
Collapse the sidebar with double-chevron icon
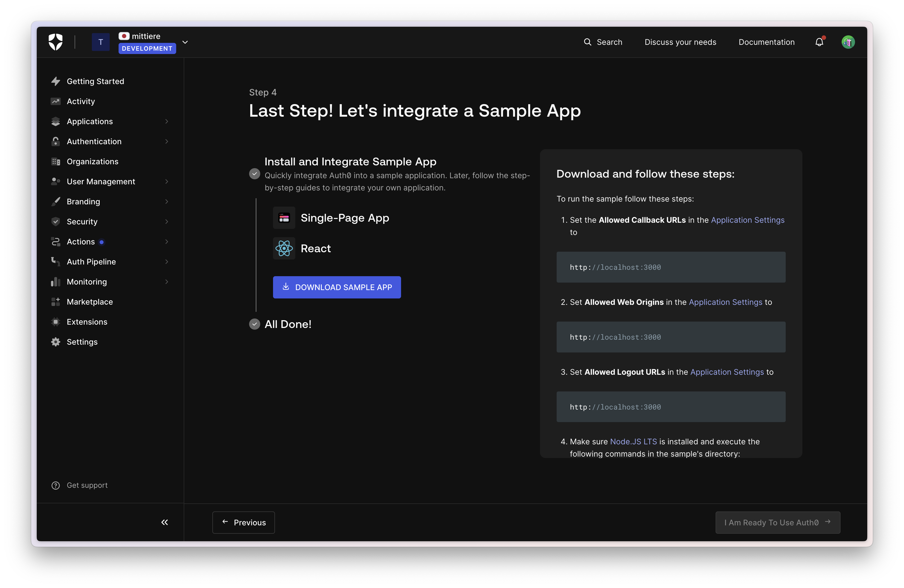[x=164, y=522]
